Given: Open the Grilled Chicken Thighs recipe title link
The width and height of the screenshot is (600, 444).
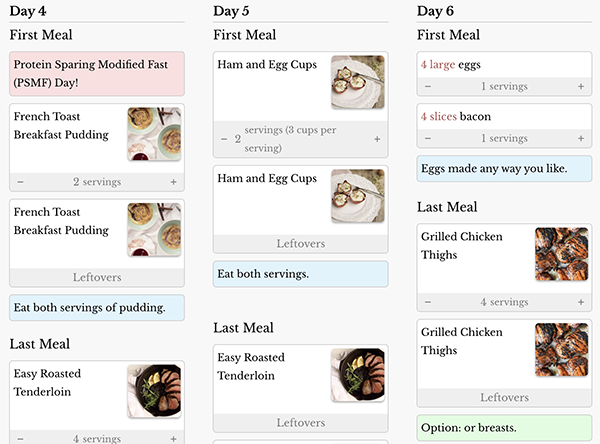Looking at the screenshot, I should click(x=462, y=246).
